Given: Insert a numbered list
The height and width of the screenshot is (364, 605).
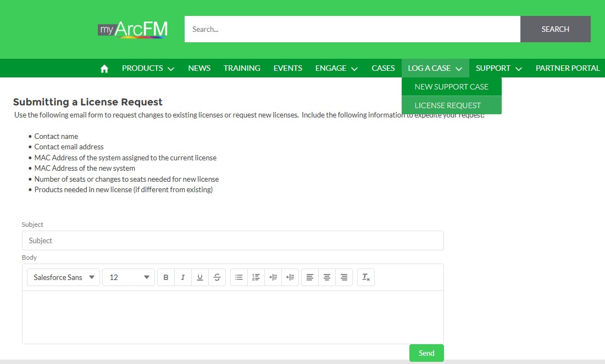Looking at the screenshot, I should tap(256, 277).
